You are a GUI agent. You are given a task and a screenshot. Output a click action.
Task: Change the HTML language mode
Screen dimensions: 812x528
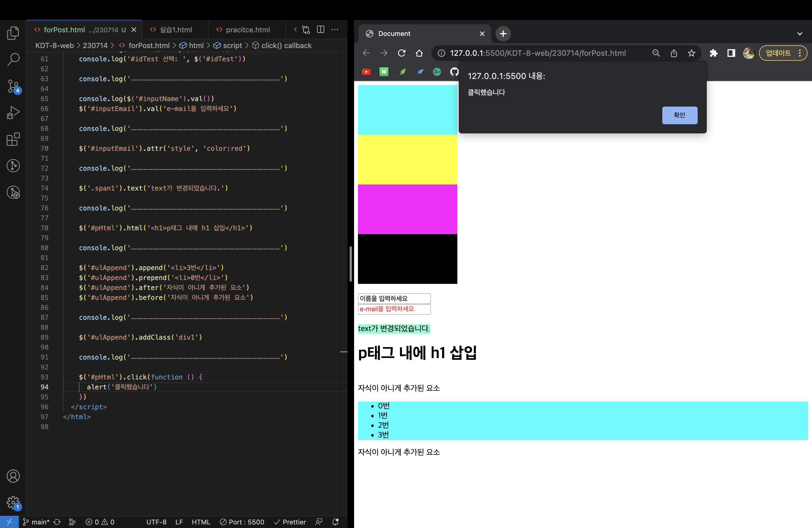[x=201, y=522]
